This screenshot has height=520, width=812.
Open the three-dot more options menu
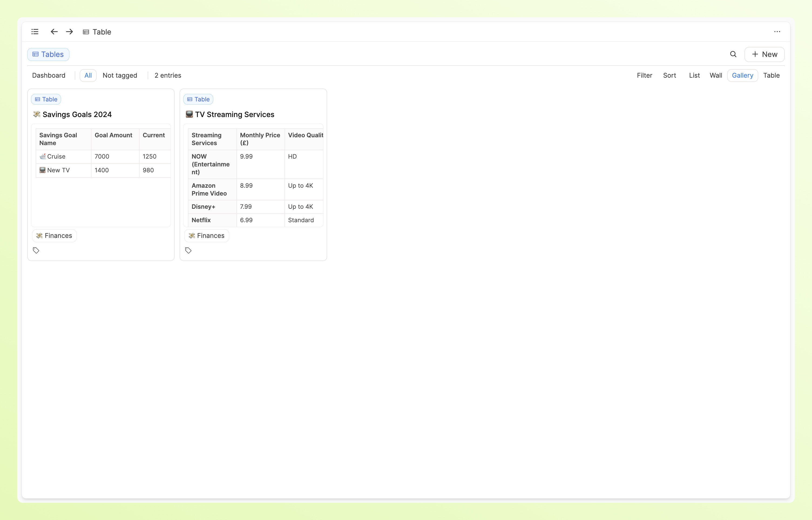[777, 32]
